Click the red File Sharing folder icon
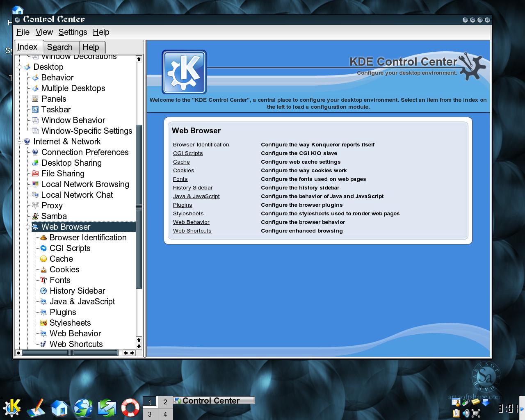The height and width of the screenshot is (420, 525). pos(35,173)
